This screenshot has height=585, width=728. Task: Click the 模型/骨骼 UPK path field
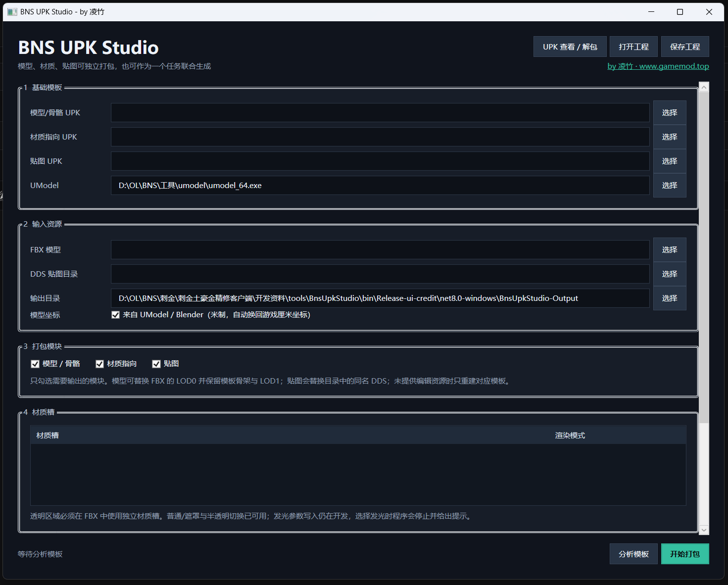pos(380,112)
